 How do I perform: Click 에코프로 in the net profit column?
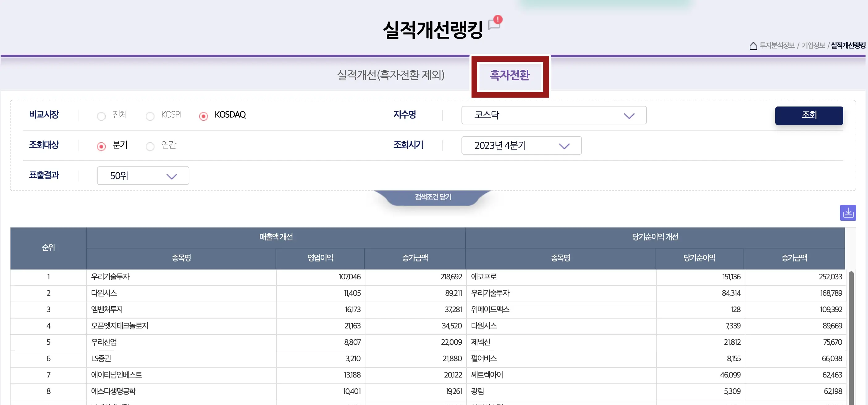(484, 277)
